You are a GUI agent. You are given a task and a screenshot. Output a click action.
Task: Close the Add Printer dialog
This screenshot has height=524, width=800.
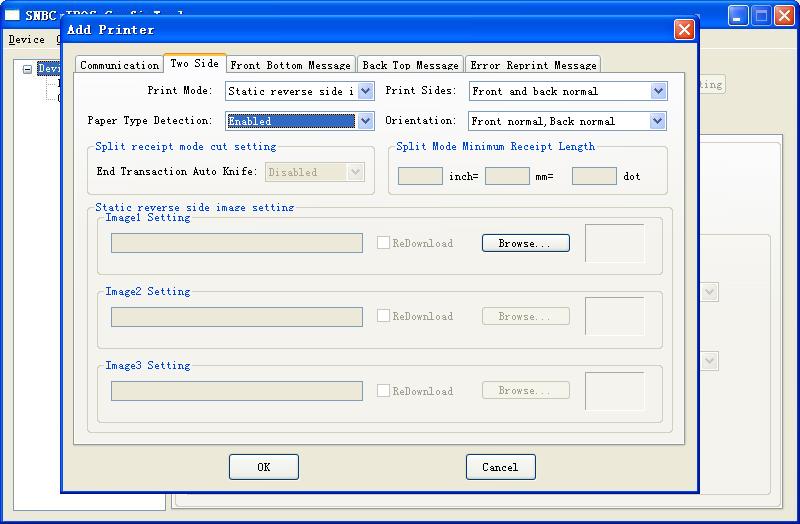(684, 30)
